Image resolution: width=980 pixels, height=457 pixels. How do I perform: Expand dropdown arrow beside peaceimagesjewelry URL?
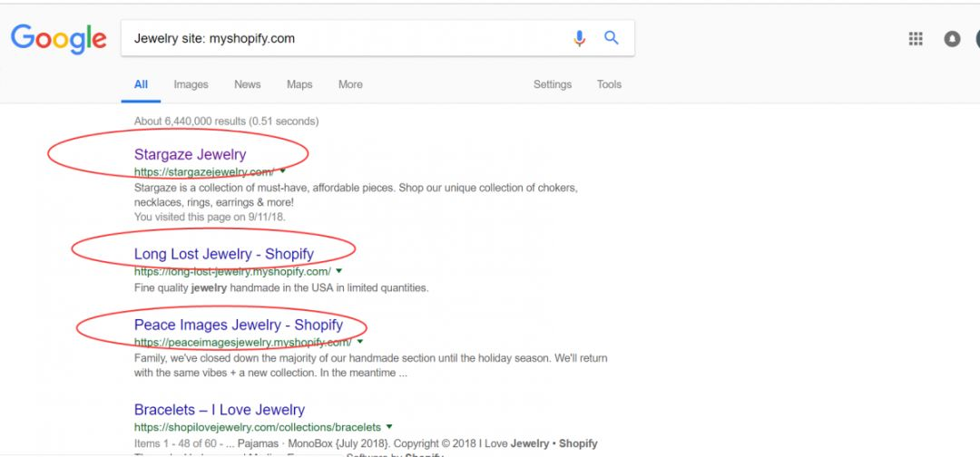[360, 342]
